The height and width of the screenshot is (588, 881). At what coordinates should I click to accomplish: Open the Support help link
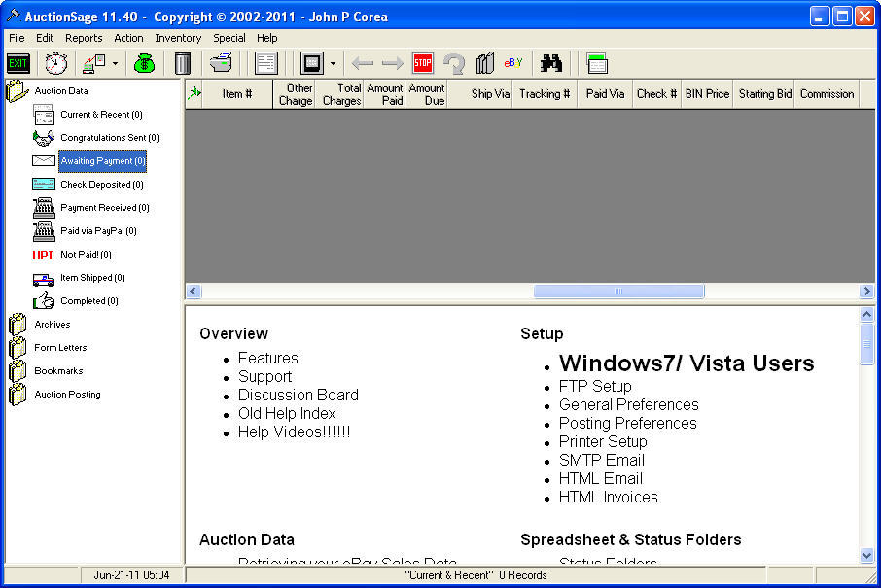coord(264,377)
